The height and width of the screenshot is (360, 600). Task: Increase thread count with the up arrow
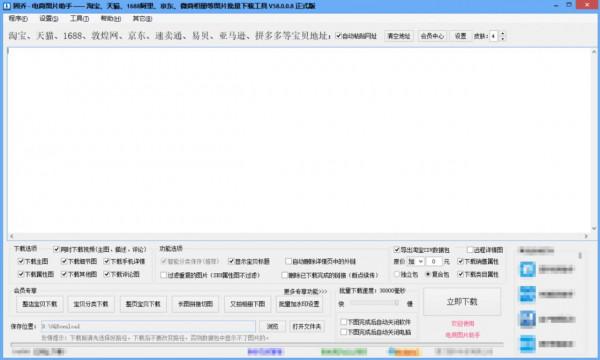(502, 33)
